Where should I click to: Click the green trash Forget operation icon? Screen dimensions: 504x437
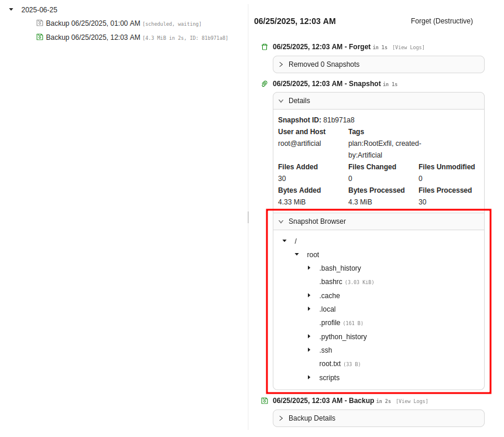tap(264, 47)
